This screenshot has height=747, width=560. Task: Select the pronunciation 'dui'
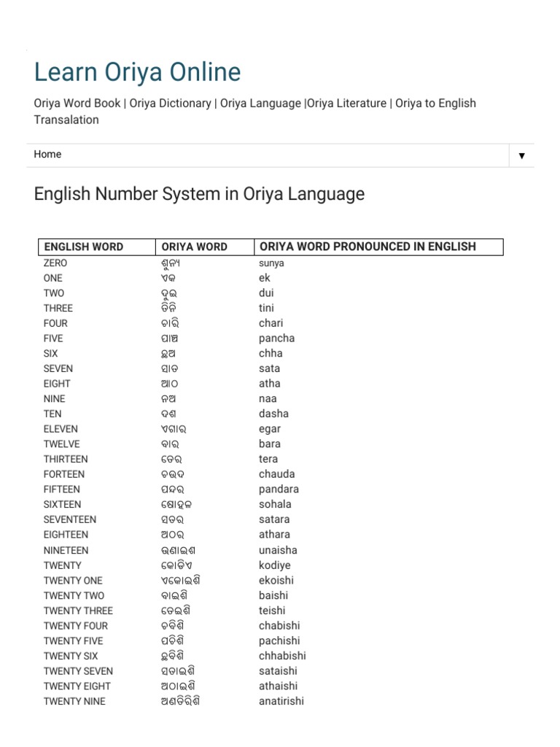(266, 293)
